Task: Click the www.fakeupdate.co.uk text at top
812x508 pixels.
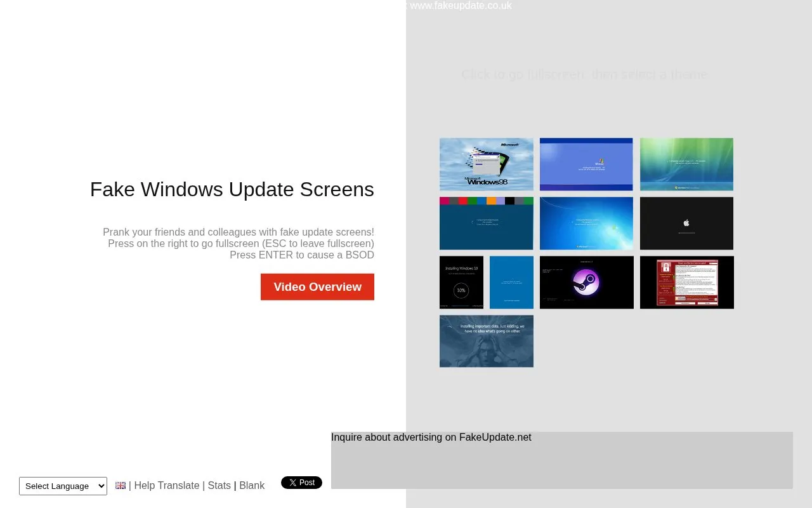Action: coord(461,6)
